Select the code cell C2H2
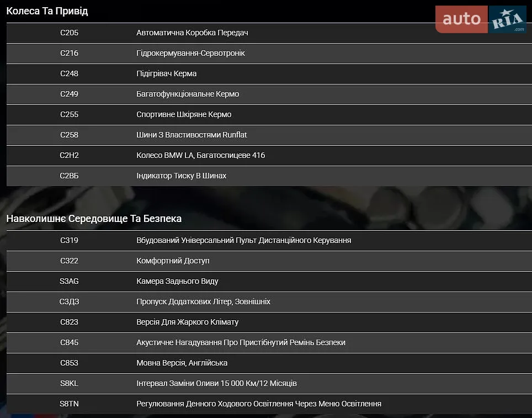The height and width of the screenshot is (418, 532). tap(69, 155)
